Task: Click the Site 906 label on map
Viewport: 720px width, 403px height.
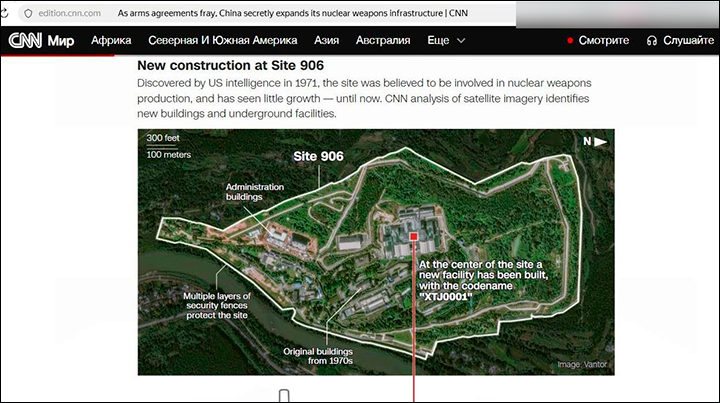Action: point(318,157)
